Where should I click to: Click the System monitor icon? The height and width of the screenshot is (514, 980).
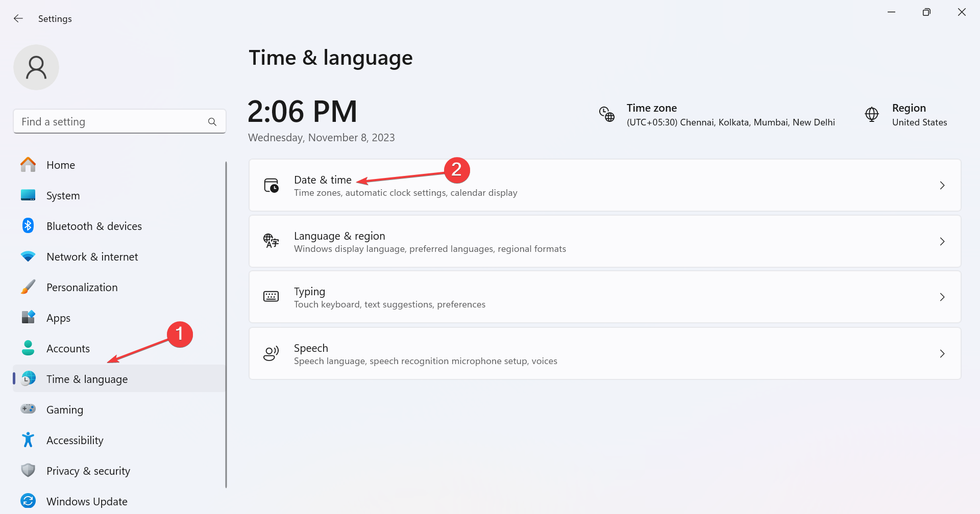28,195
